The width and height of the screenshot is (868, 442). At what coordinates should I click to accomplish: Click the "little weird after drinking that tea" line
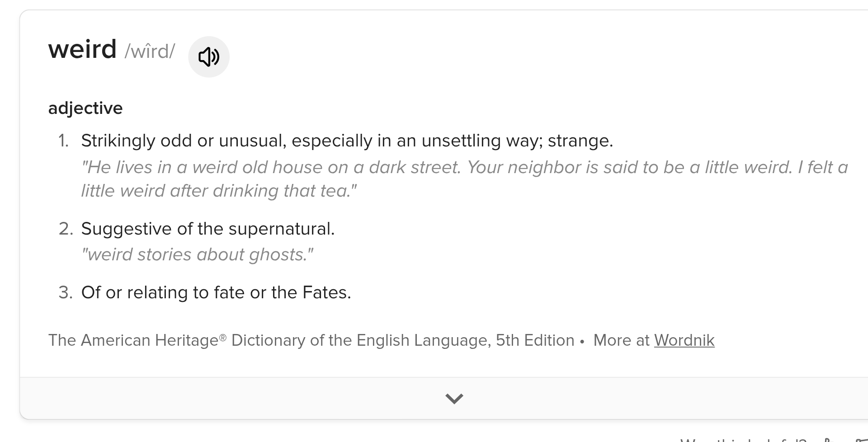(219, 191)
